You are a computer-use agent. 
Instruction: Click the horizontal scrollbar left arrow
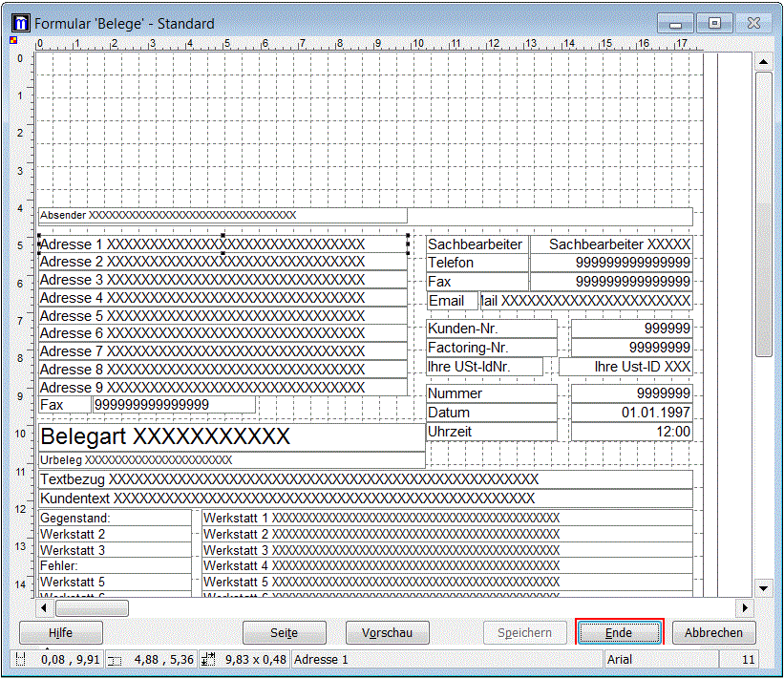click(x=44, y=608)
